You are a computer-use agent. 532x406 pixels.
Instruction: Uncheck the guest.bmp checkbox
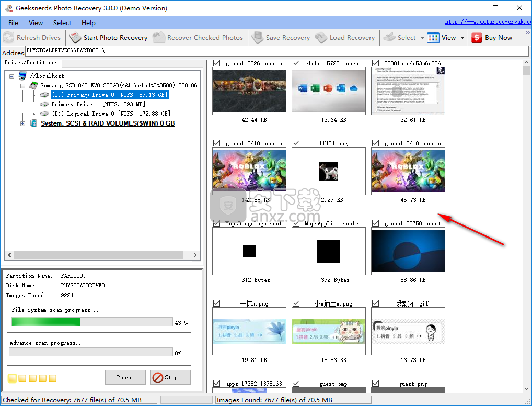pyautogui.click(x=296, y=383)
